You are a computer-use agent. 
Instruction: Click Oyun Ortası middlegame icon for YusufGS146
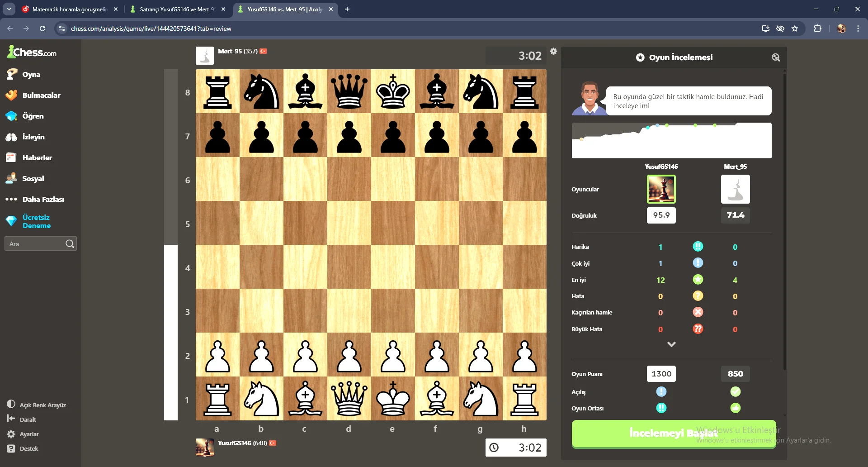point(661,408)
